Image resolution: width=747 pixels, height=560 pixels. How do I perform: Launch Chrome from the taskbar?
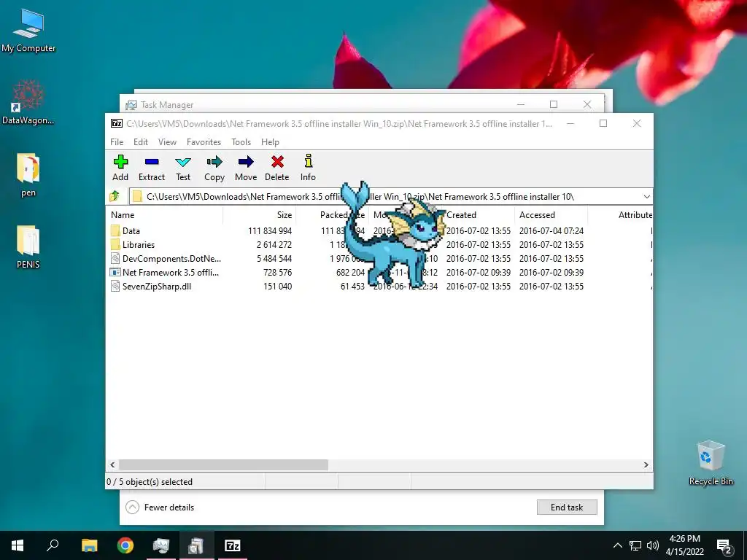click(125, 545)
